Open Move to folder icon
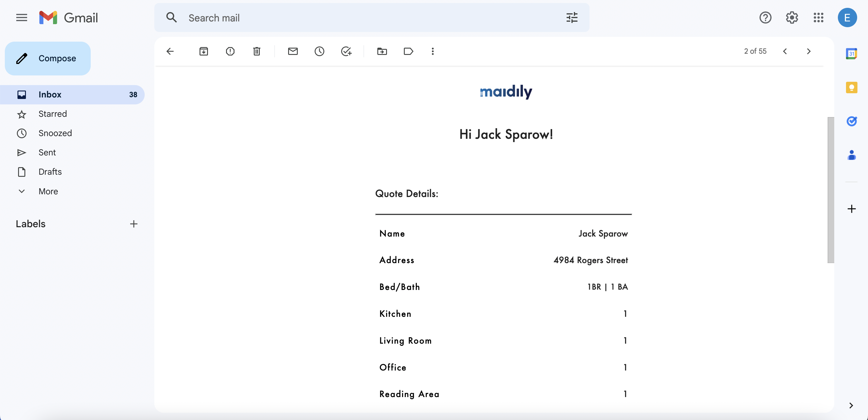 [382, 51]
